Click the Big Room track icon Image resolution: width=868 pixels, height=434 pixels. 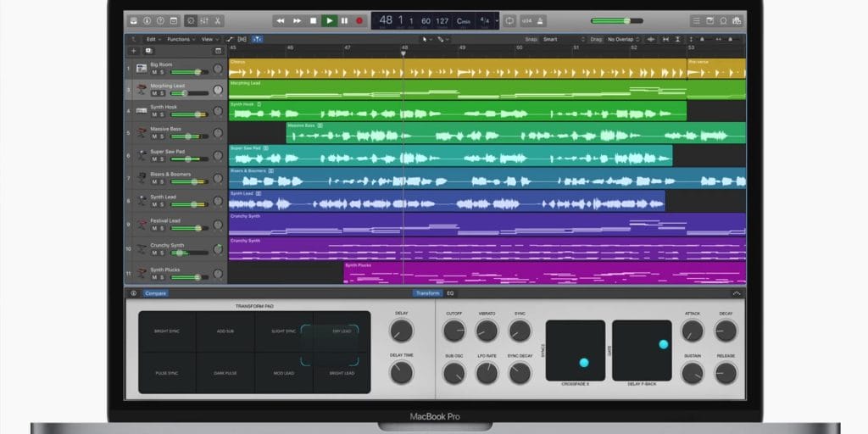tap(142, 68)
